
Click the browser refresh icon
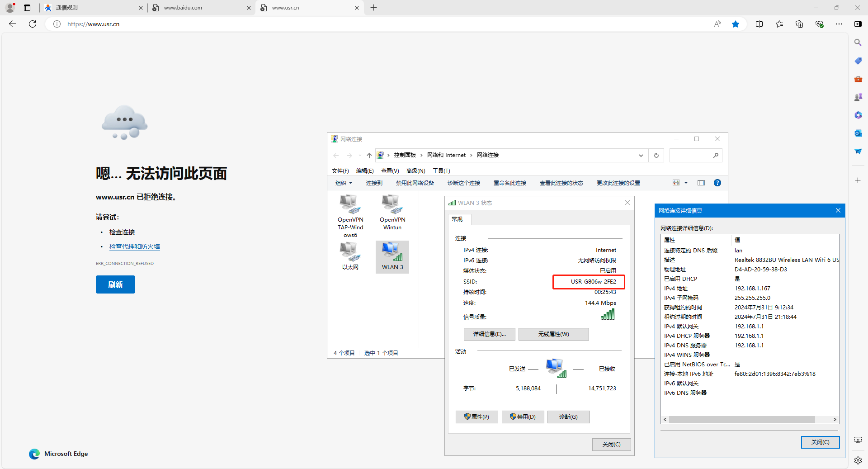[x=33, y=24]
